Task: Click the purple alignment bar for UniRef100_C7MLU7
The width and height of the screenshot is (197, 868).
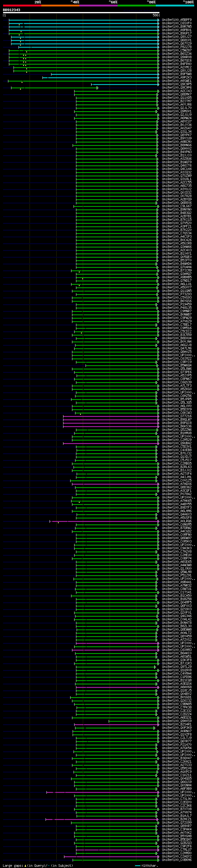Action: (118, 850)
